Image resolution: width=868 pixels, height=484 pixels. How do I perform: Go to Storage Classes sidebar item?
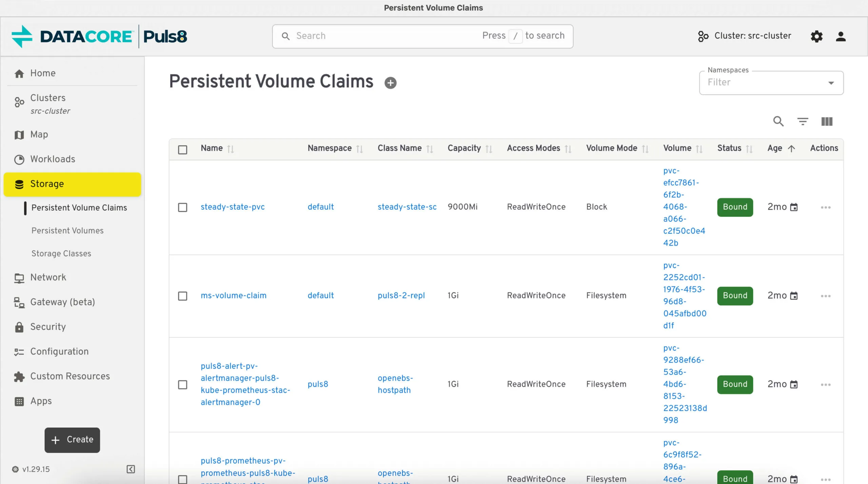[x=61, y=253]
